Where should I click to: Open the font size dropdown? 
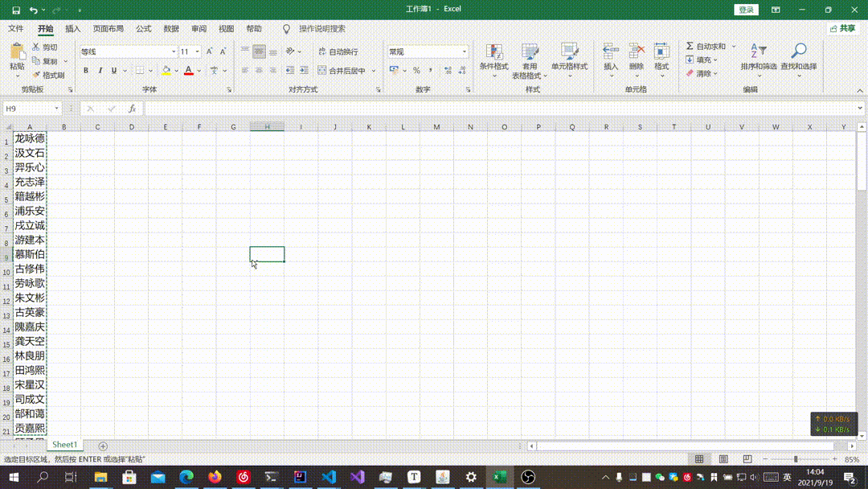tap(197, 51)
